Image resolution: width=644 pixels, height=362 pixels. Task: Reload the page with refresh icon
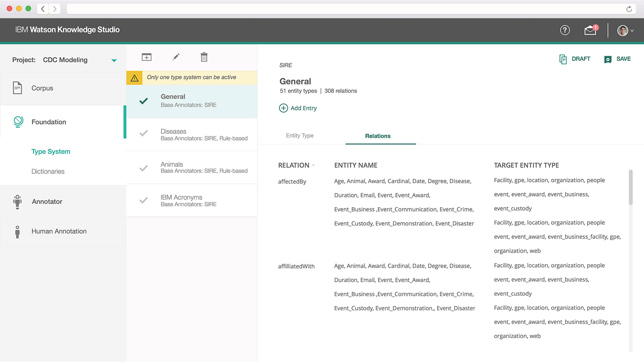tap(629, 9)
